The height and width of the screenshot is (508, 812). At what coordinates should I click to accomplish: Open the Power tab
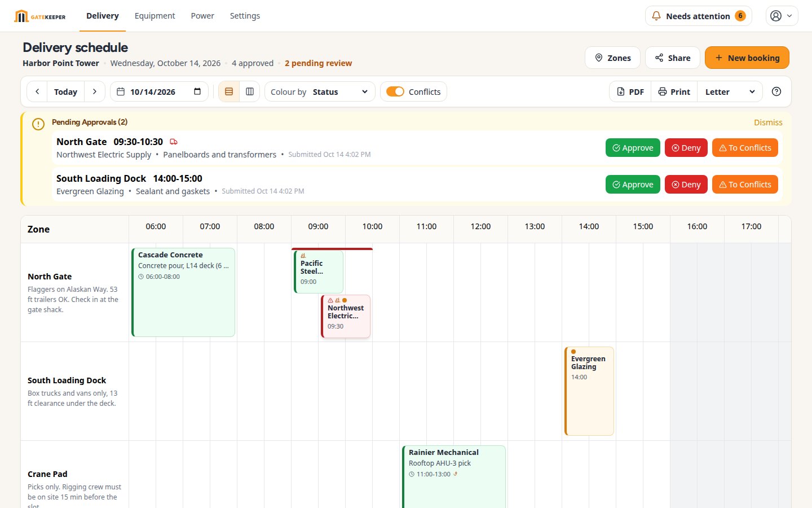(202, 16)
